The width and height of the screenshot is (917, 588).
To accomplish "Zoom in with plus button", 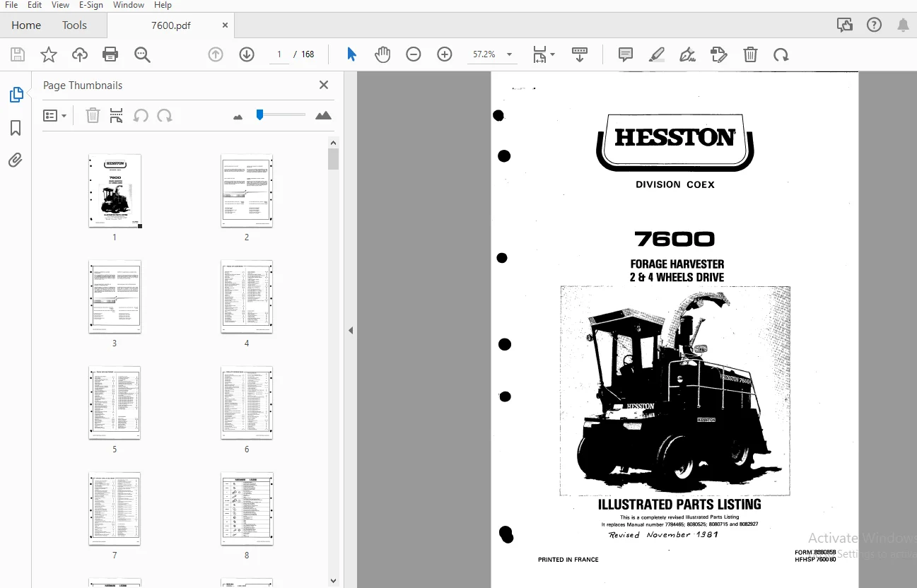I will point(445,54).
